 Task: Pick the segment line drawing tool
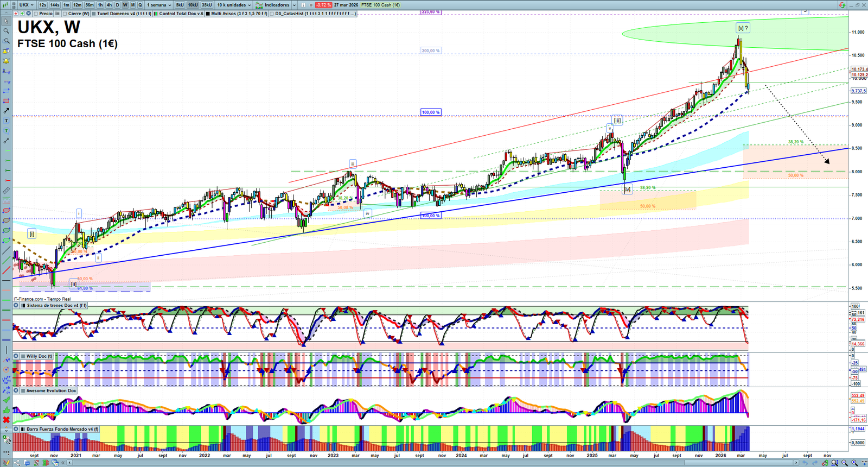(x=7, y=141)
